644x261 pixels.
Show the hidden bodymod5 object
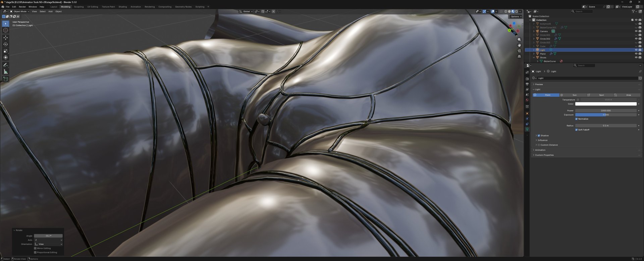click(636, 24)
